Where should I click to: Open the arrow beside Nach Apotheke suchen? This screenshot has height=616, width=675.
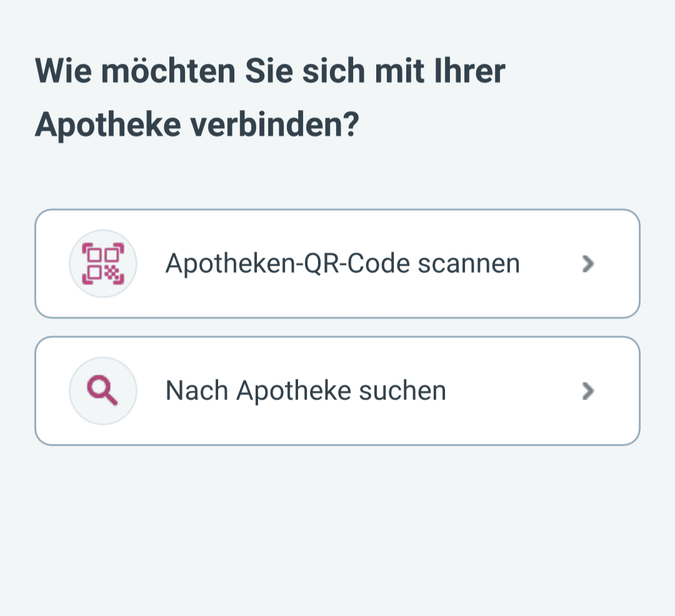(x=587, y=391)
